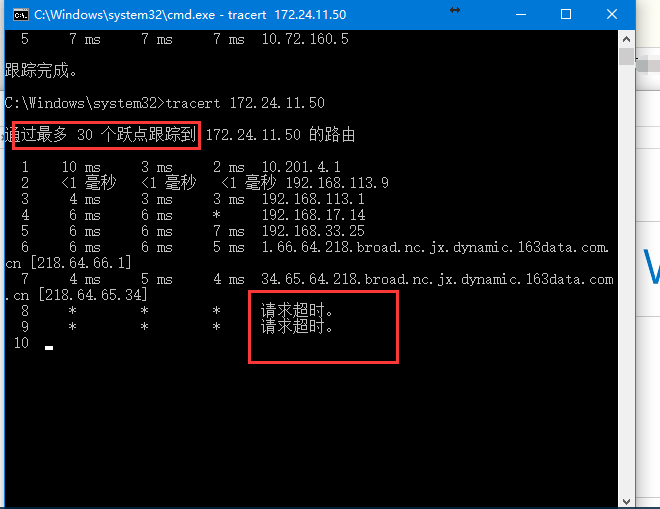Click the text '跟踪完成。'
Screen dimensions: 660x509
point(41,70)
